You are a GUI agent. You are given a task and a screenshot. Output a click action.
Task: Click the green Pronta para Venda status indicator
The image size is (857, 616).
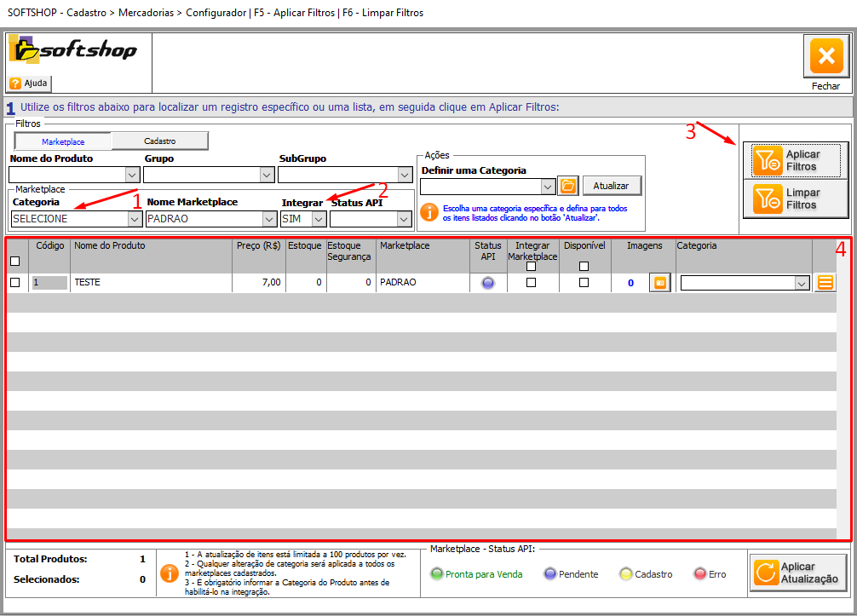pos(437,574)
